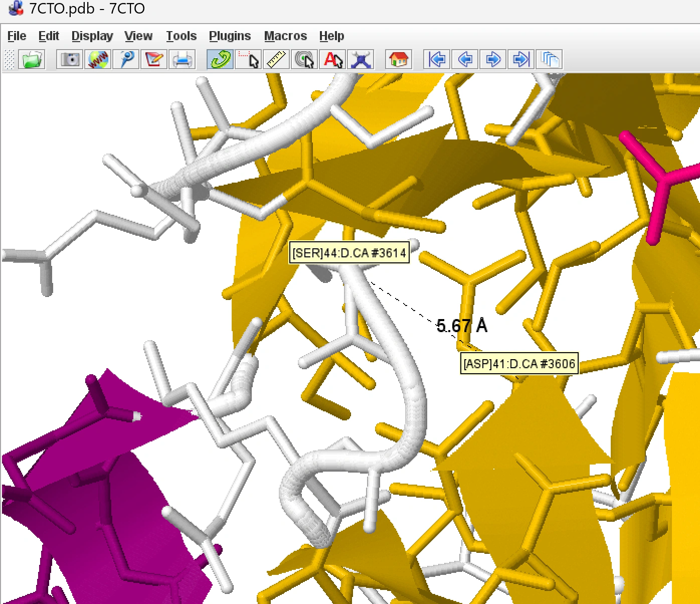Open the Display menu

tap(92, 36)
